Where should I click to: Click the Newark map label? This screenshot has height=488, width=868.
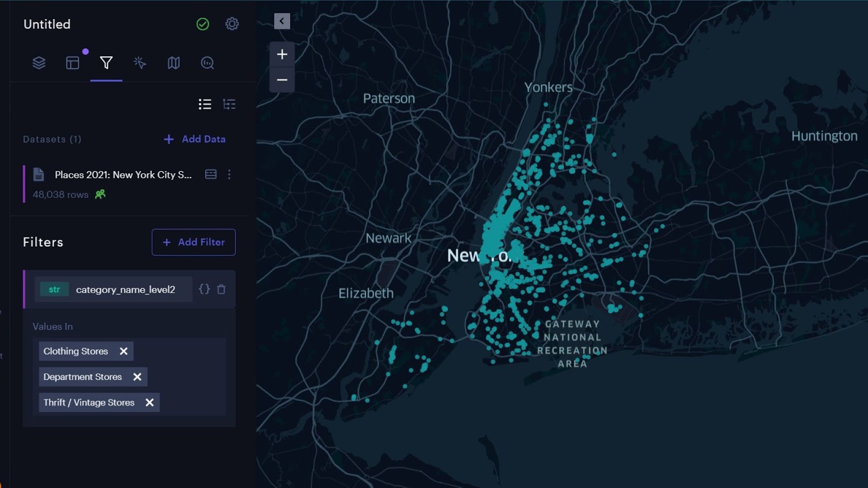point(388,238)
